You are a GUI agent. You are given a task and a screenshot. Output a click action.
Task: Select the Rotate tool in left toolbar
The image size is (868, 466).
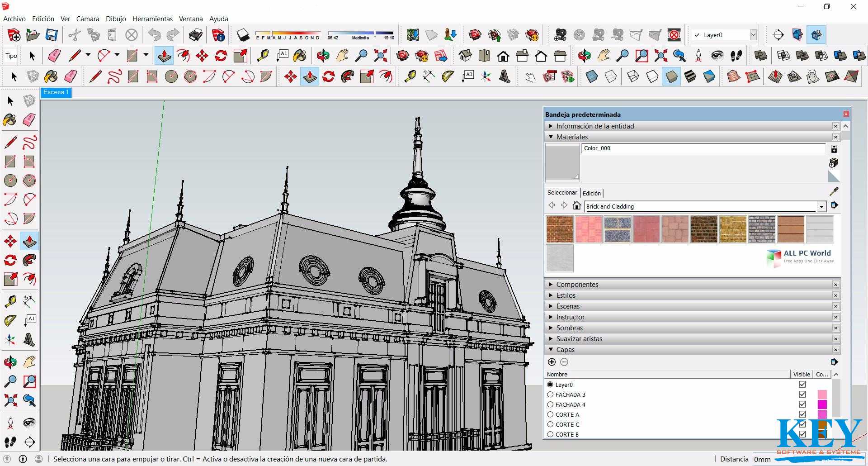(10, 260)
